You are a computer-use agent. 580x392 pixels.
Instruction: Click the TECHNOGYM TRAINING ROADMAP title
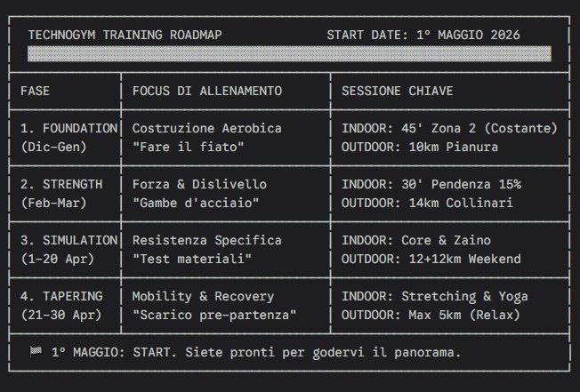click(125, 36)
